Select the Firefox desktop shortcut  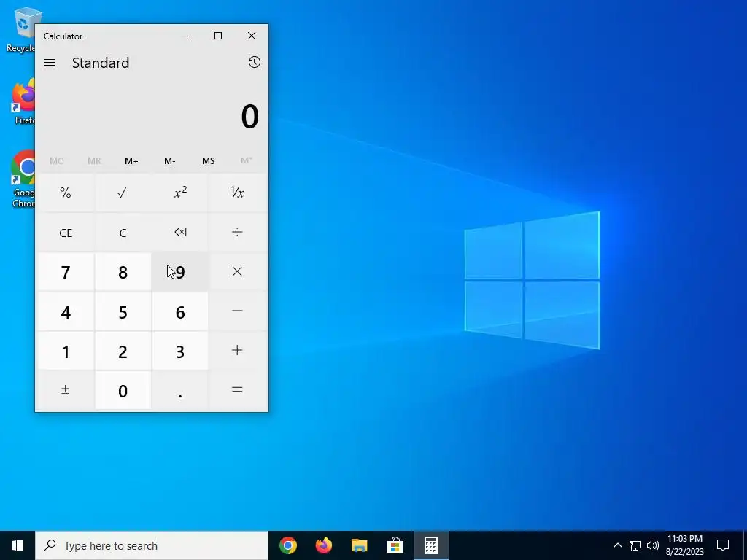[23, 102]
